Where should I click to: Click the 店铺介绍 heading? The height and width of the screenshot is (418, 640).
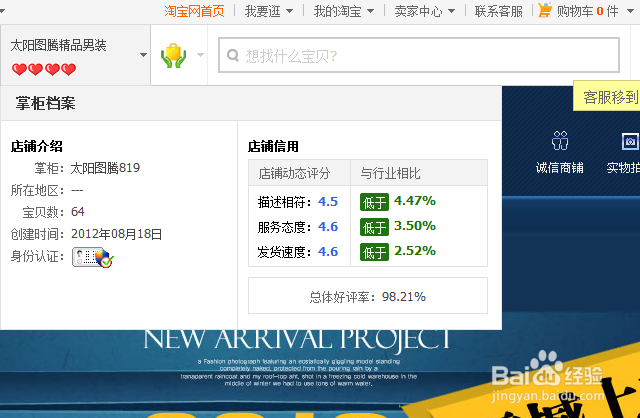(x=37, y=146)
